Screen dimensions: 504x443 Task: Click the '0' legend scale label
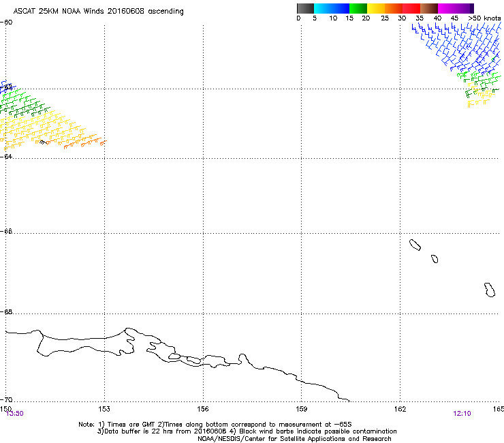click(x=298, y=18)
